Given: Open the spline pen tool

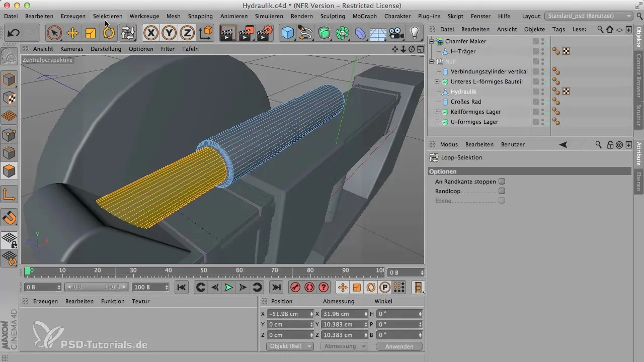Looking at the screenshot, I should pyautogui.click(x=305, y=34).
